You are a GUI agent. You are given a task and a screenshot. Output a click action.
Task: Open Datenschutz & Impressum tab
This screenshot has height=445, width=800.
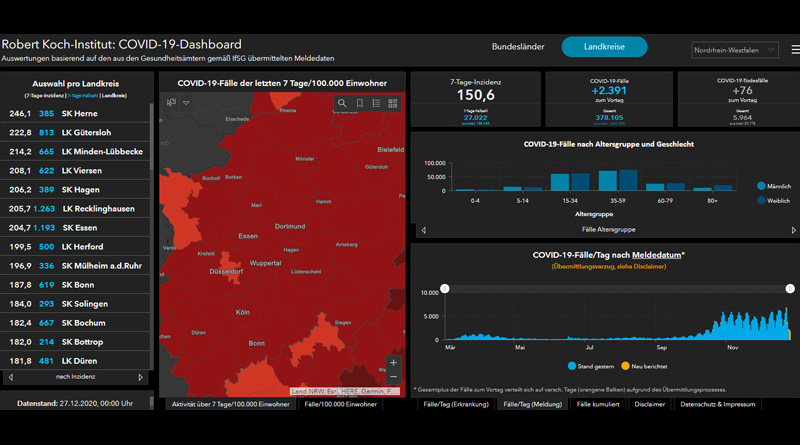[x=717, y=404]
